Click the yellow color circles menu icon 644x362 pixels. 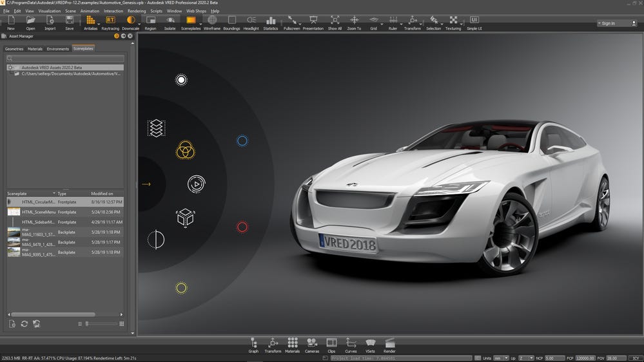pyautogui.click(x=185, y=150)
